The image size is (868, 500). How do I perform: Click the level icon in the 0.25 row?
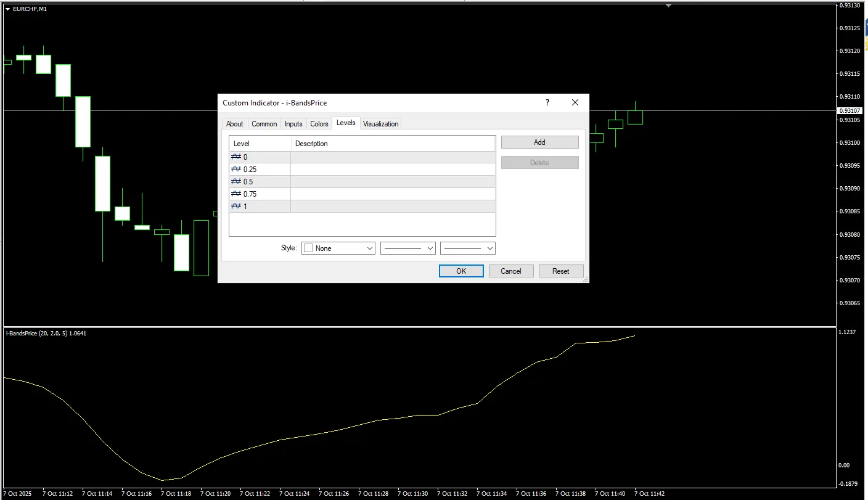click(x=235, y=170)
